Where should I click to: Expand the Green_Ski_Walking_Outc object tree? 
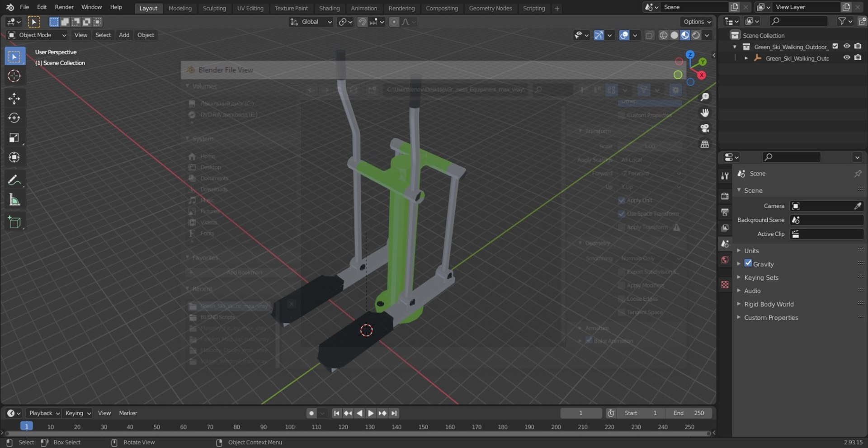click(746, 58)
